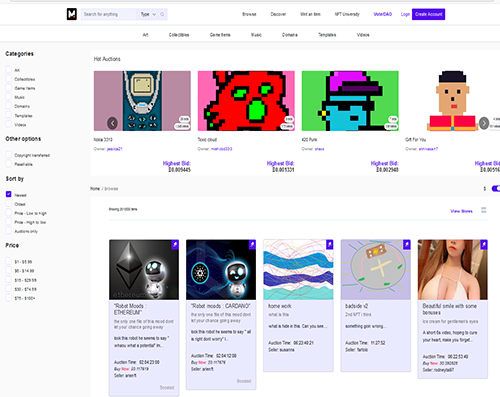Image resolution: width=500 pixels, height=397 pixels.
Task: Show next Hot Auctions with right arrow
Action: coord(484,123)
